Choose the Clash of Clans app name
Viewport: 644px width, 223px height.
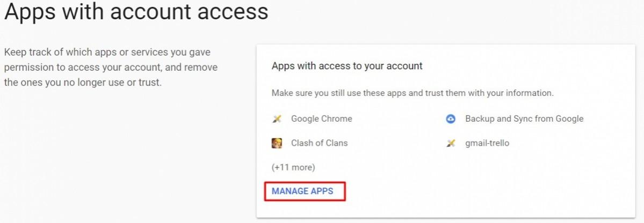click(319, 143)
